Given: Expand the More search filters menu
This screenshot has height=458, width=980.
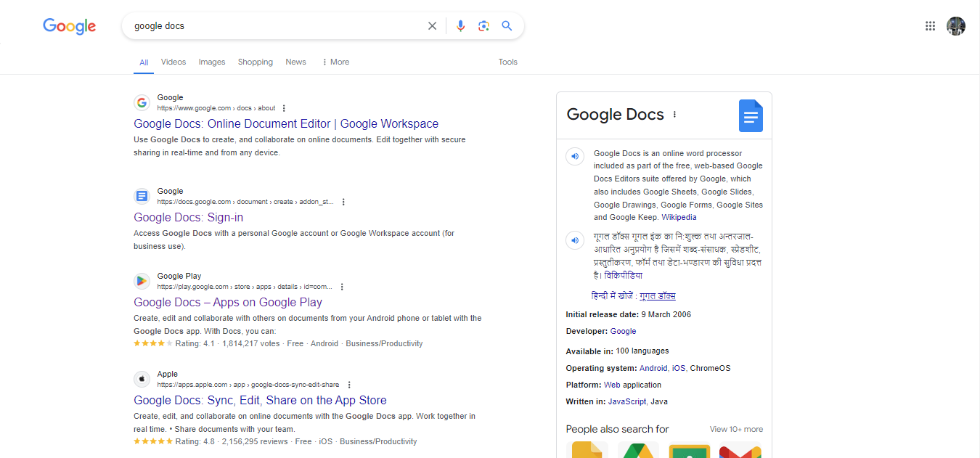Looking at the screenshot, I should click(x=335, y=62).
